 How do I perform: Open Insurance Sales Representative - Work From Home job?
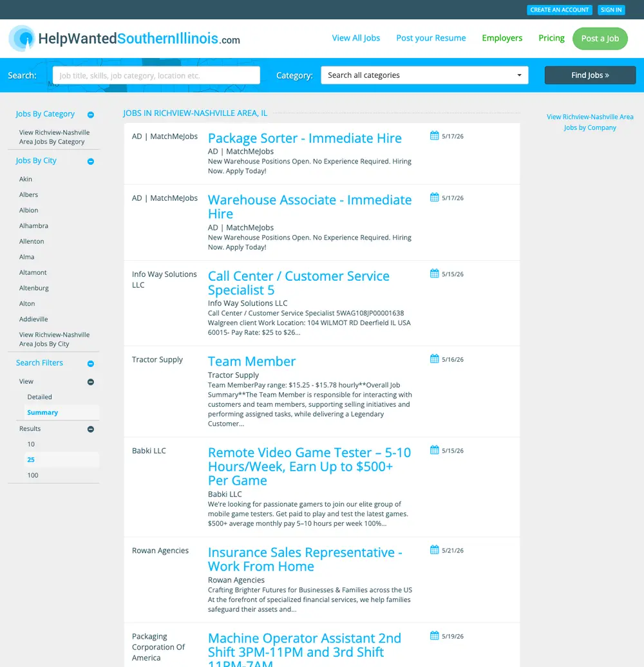305,559
